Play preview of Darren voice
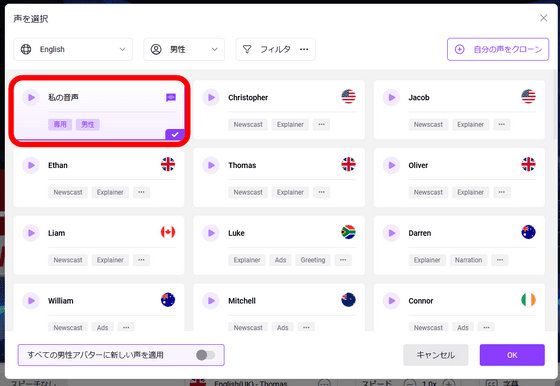 click(391, 233)
